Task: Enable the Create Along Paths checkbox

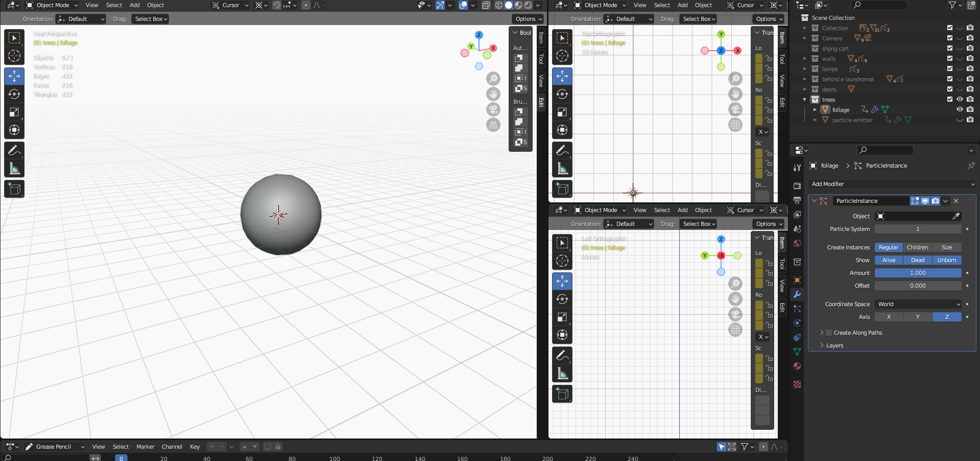Action: [829, 333]
